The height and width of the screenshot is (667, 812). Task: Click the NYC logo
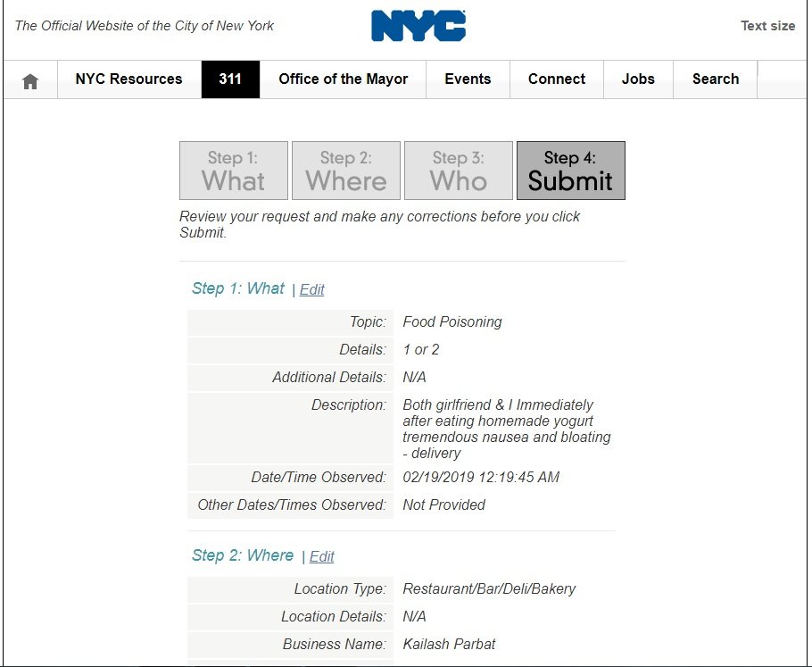coord(418,26)
